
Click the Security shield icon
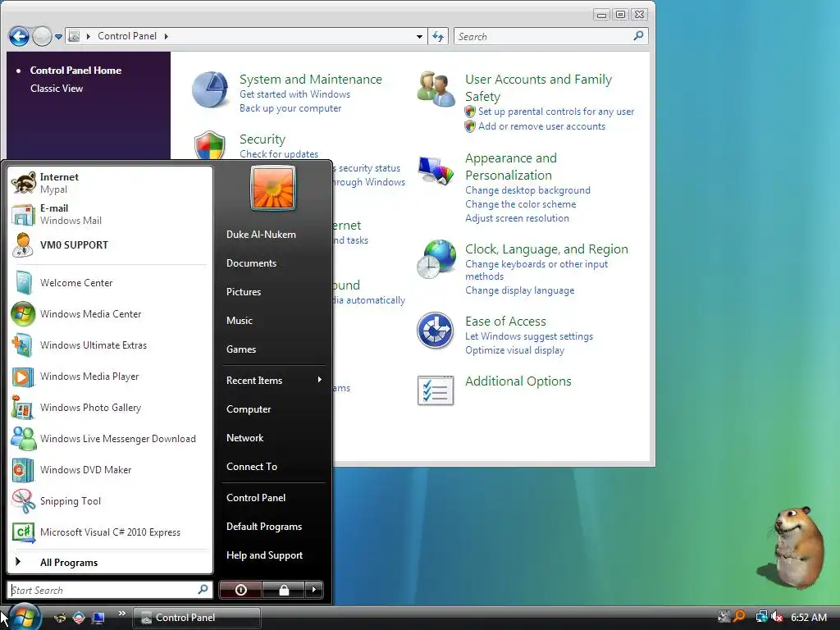(x=209, y=145)
